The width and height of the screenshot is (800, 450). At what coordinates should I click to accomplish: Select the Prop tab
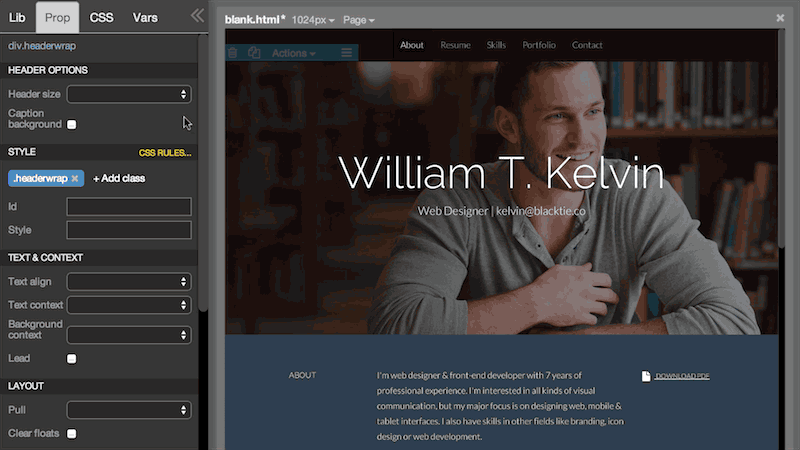click(57, 18)
